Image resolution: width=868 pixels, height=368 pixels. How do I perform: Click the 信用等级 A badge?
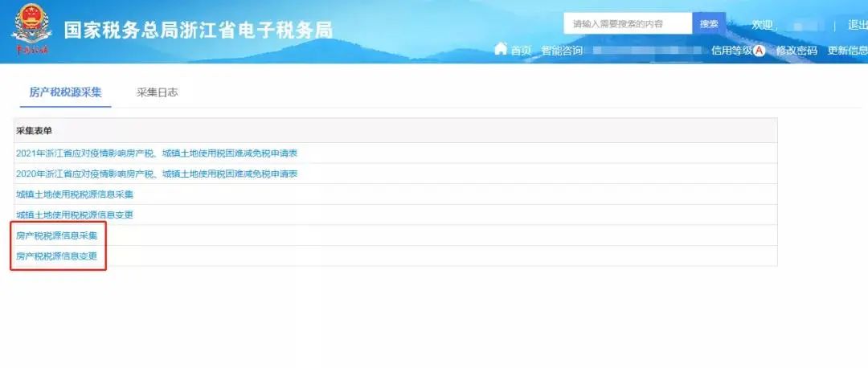759,51
